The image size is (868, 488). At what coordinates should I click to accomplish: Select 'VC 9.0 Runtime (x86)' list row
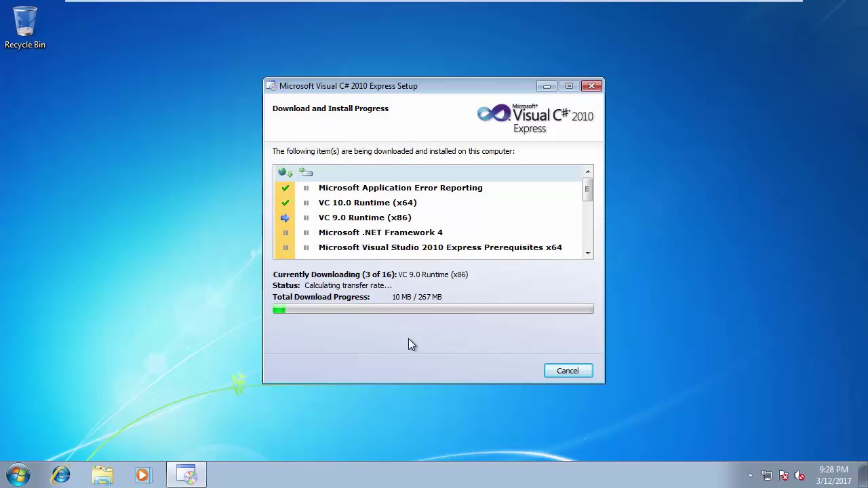pyautogui.click(x=428, y=218)
